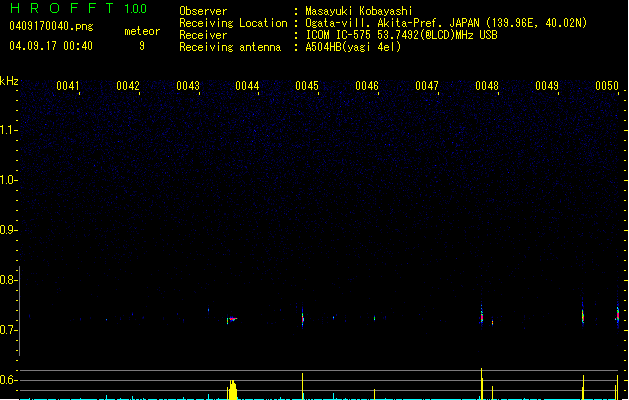The width and height of the screenshot is (629, 400).
Task: Click the kHz axis unit label
Action: pyautogui.click(x=9, y=81)
